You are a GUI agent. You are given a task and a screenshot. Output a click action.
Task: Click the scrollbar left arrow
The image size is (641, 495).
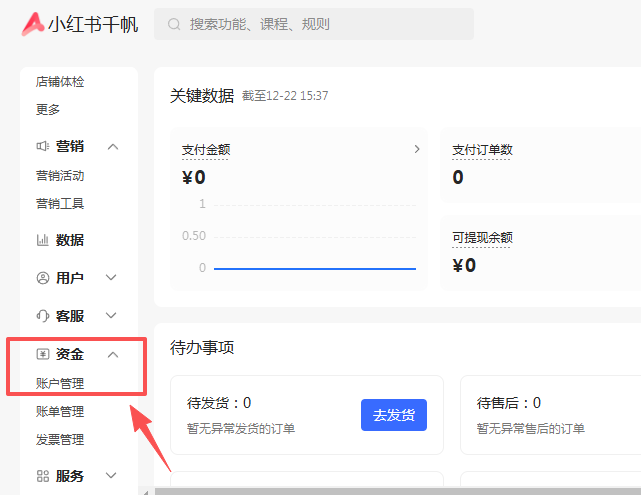(146, 492)
